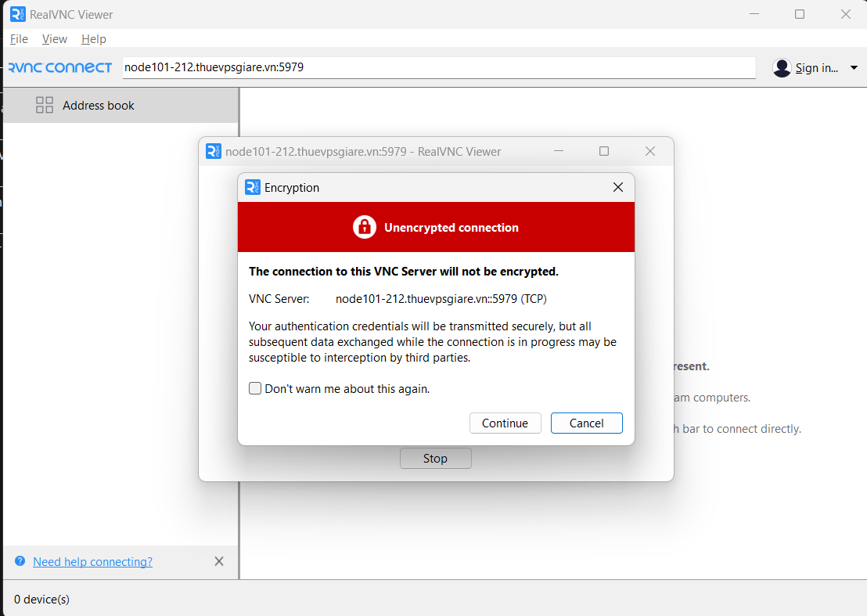
Task: Click the connection window title bar RealVNC icon
Action: pos(214,151)
